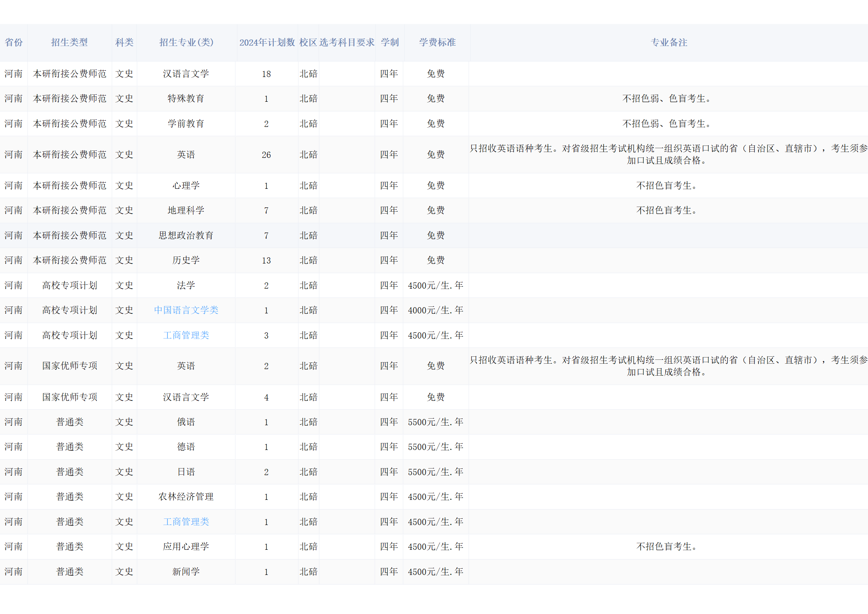Click the 学费标准 column header
Image resolution: width=868 pixels, height=614 pixels.
coord(437,42)
